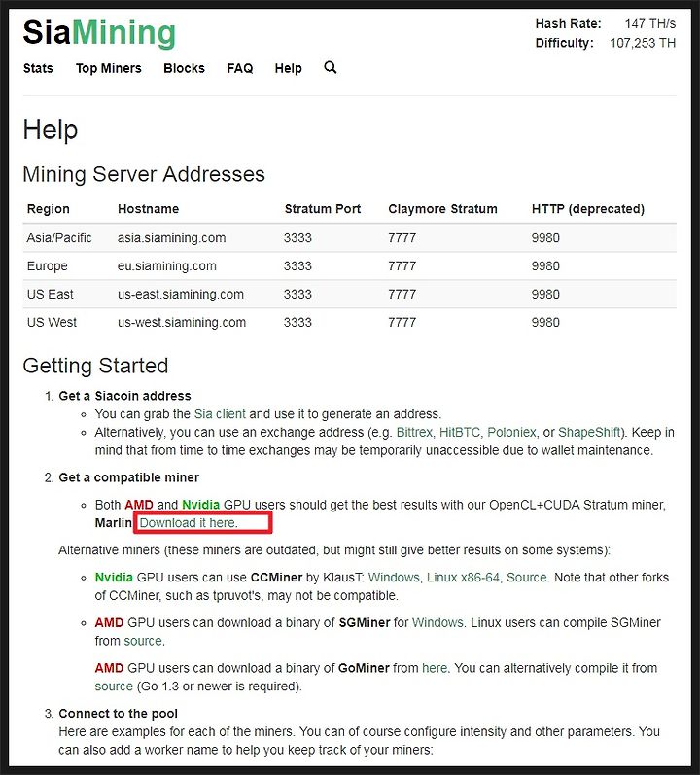Click 'Get a Siacoin address' step title
This screenshot has width=700, height=775.
[x=124, y=396]
